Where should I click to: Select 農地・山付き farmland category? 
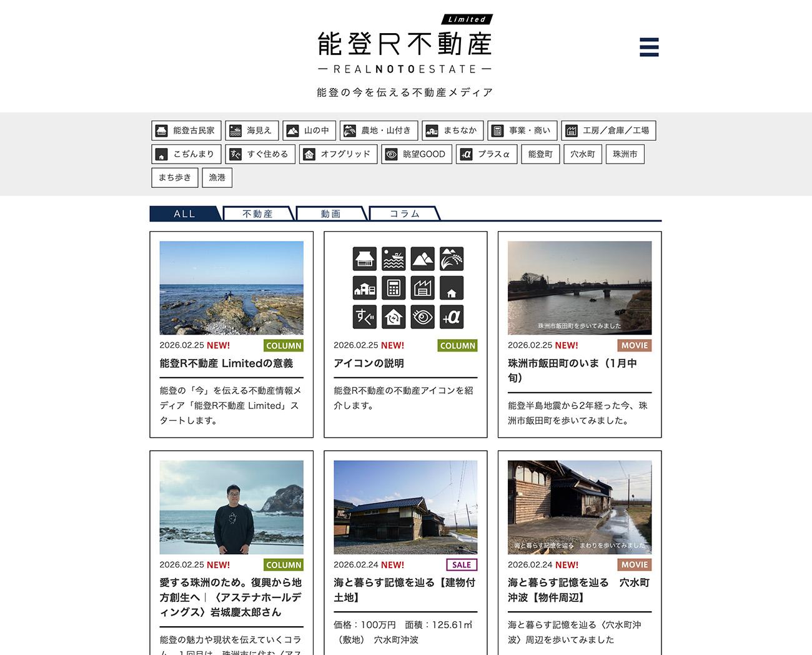point(379,131)
